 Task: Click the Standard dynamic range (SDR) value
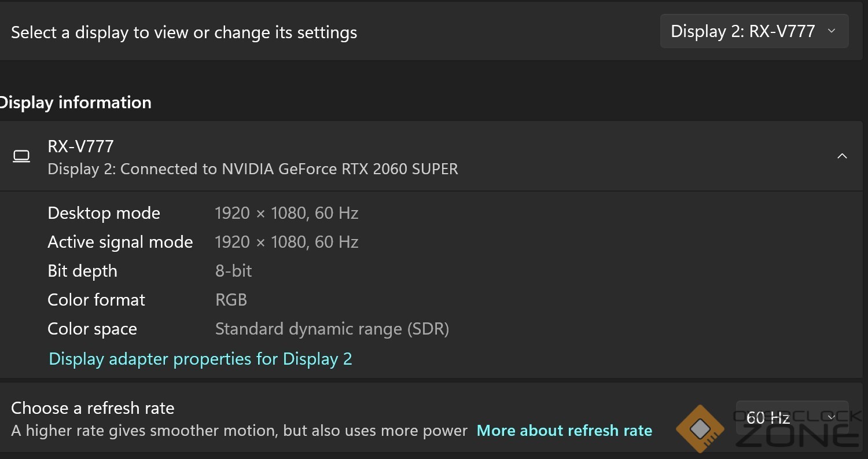[x=332, y=329]
